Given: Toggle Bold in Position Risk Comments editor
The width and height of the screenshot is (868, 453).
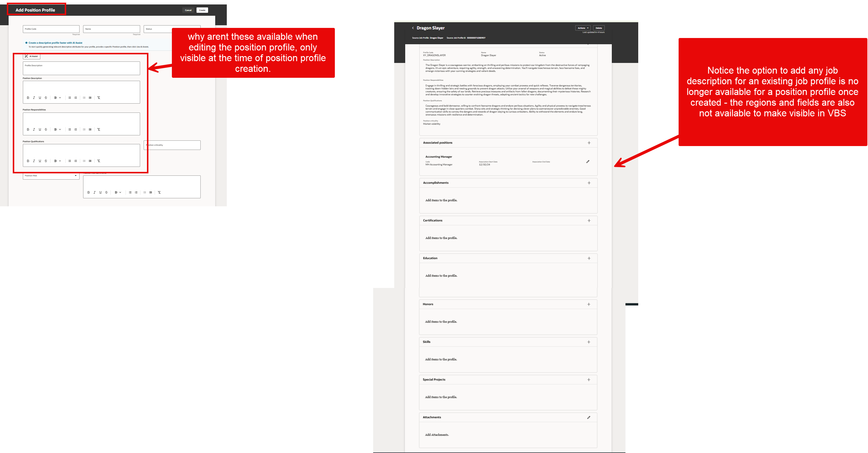Looking at the screenshot, I should (89, 192).
